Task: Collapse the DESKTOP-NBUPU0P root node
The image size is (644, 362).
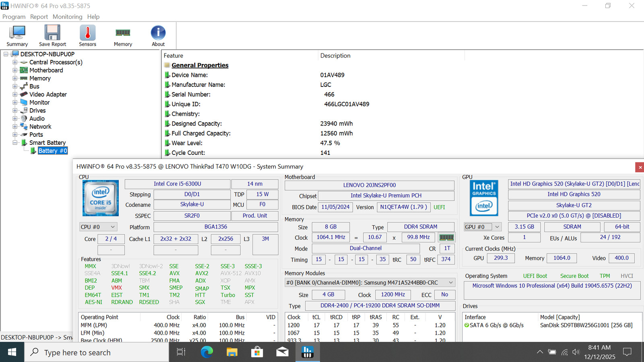Action: [6, 54]
